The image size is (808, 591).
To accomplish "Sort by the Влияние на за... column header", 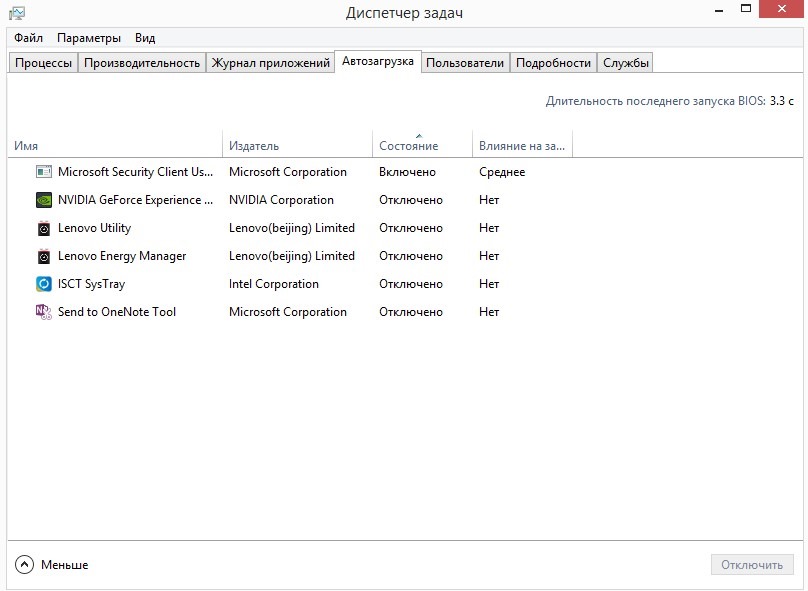I will [x=522, y=146].
